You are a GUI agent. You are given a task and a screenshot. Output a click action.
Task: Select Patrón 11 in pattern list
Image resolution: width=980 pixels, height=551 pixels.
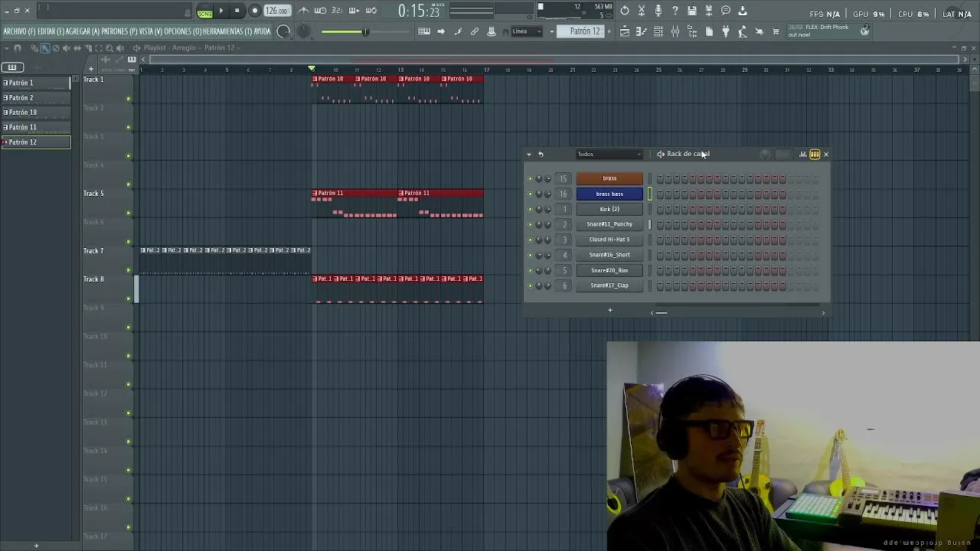coord(36,127)
